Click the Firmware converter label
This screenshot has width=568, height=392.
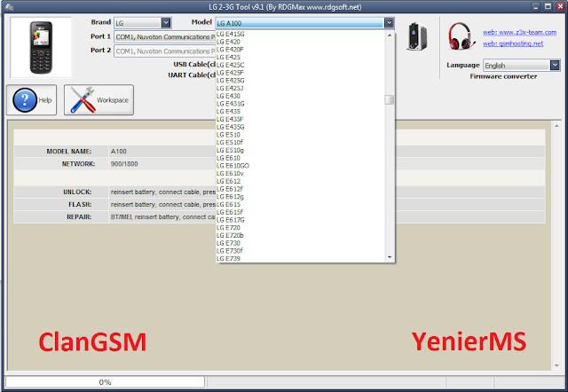point(503,76)
